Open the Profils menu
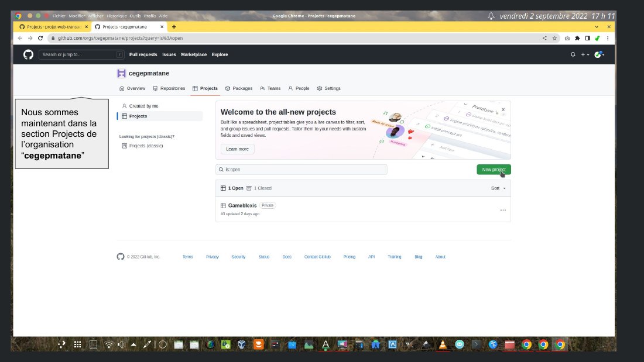Viewport: 644px width, 362px height. click(150, 16)
